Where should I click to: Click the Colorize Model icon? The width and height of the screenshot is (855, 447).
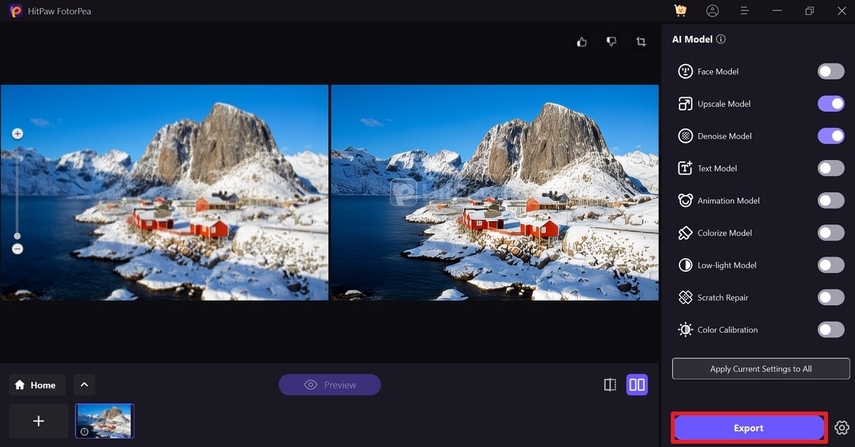(x=685, y=233)
